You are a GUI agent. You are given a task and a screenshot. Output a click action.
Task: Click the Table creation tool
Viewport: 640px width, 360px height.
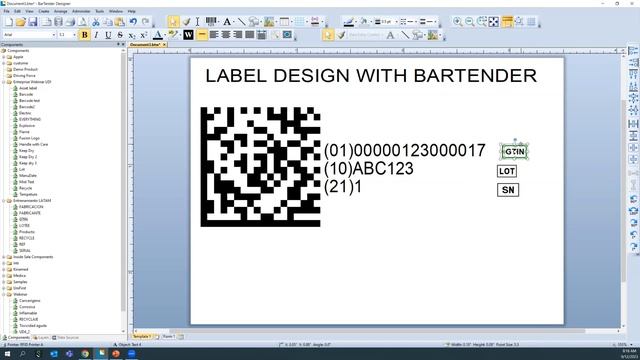(x=284, y=22)
